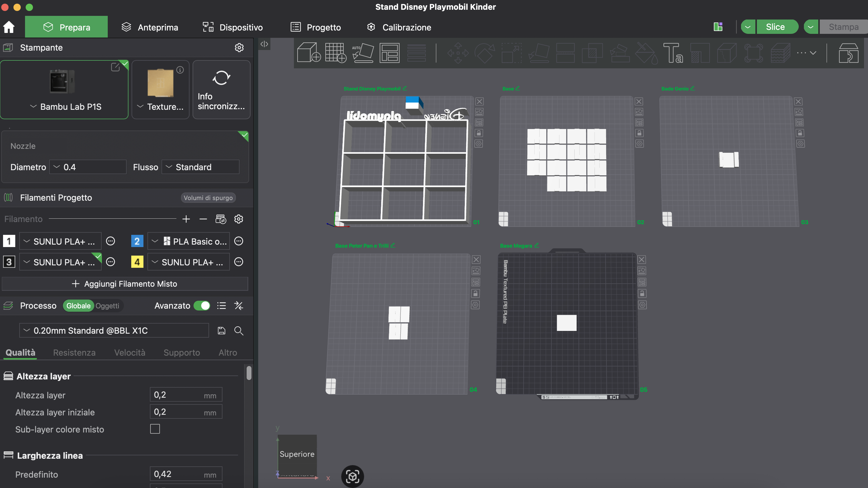Toggle the Avanzato switch
868x488 pixels.
(202, 306)
